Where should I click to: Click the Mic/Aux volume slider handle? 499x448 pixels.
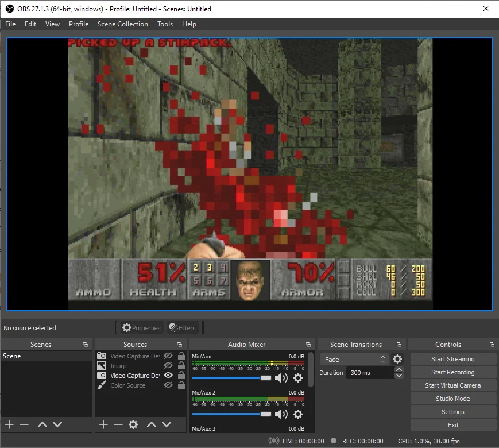265,378
